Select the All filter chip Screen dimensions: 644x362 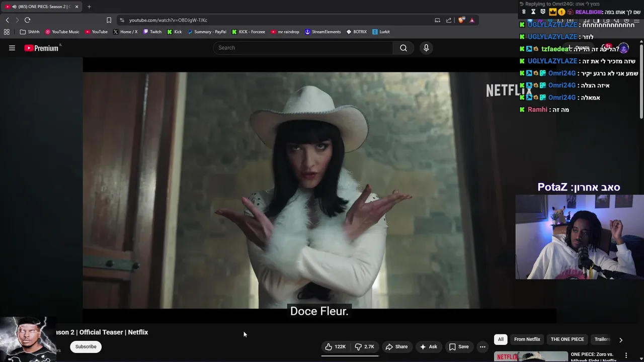501,339
